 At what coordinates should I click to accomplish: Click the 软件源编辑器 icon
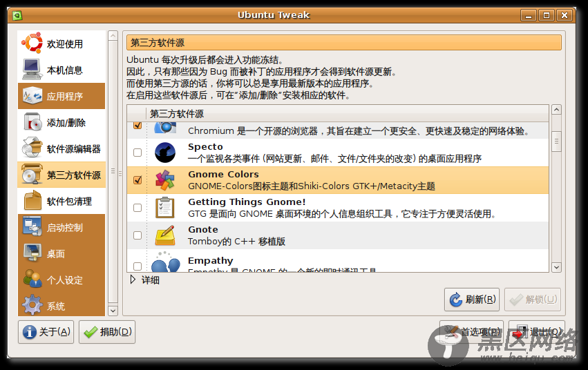click(32, 148)
